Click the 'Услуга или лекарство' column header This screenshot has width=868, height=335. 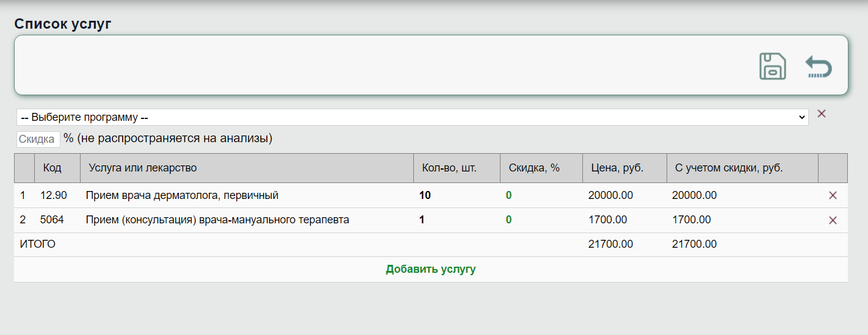tap(143, 168)
